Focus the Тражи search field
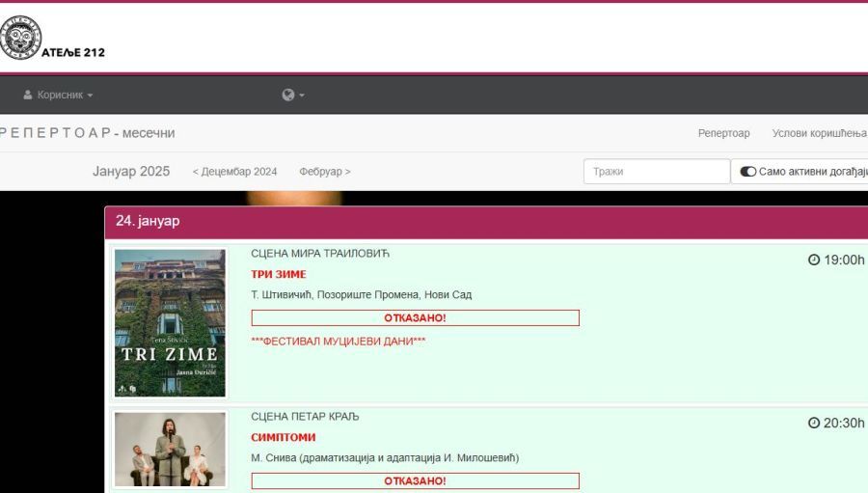Screen dimensions: 868x493 click(657, 171)
